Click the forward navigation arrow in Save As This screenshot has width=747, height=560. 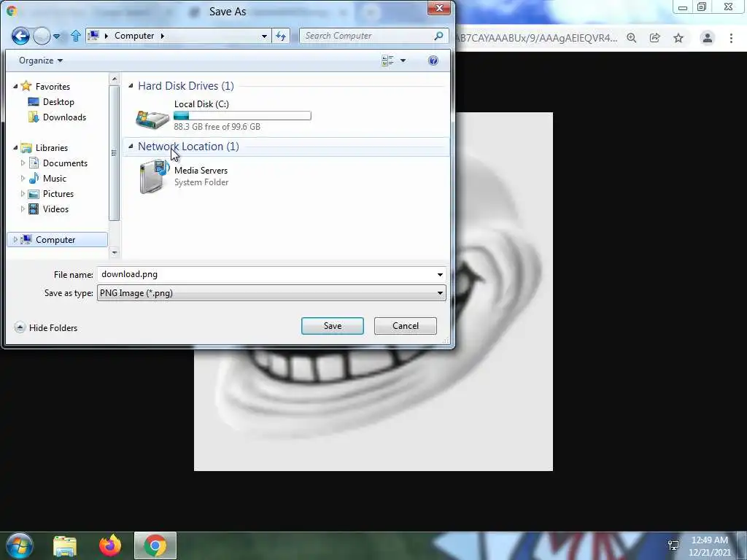coord(42,36)
